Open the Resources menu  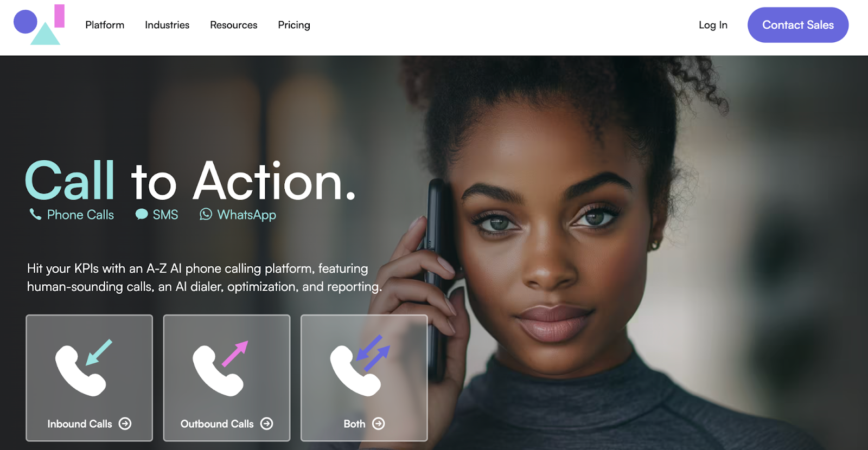(x=234, y=25)
